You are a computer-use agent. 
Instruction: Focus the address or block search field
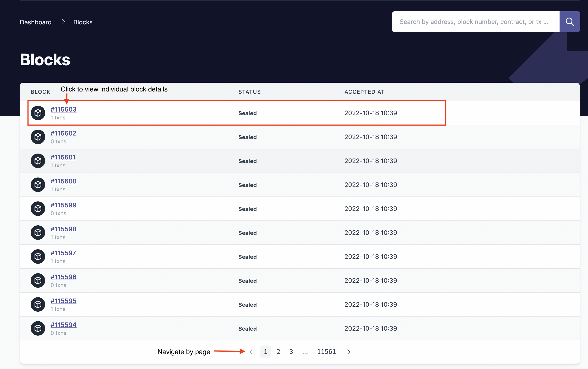[x=475, y=22]
